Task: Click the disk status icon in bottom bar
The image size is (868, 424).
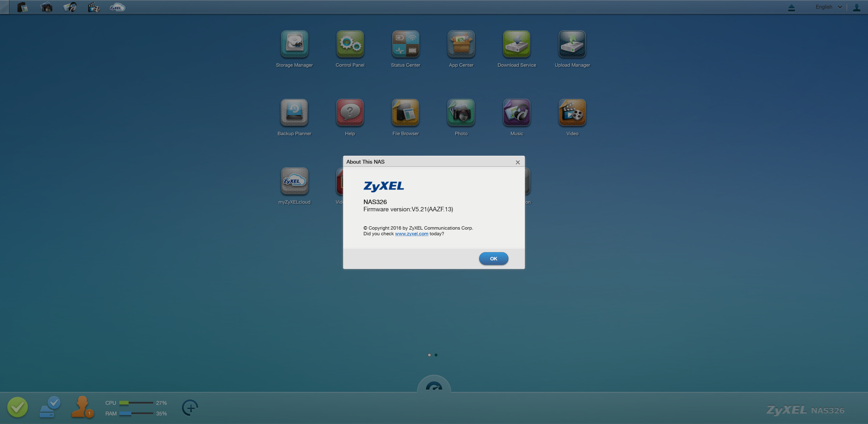Action: (x=50, y=407)
